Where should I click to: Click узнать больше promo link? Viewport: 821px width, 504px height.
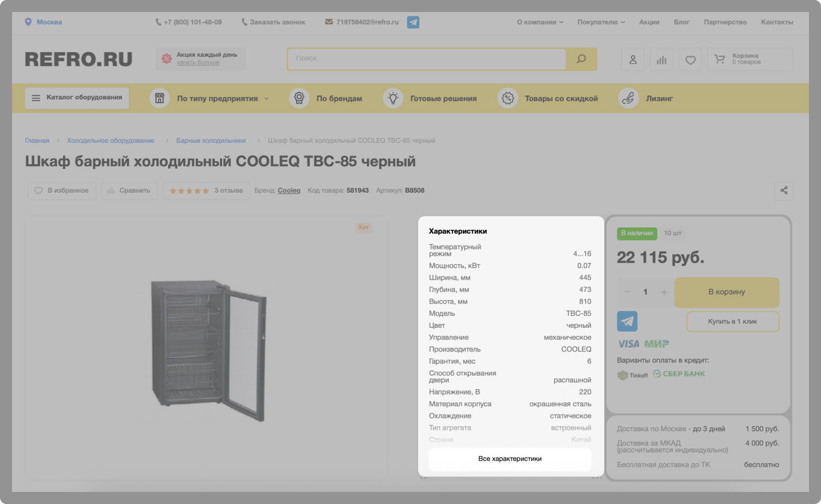coord(198,62)
